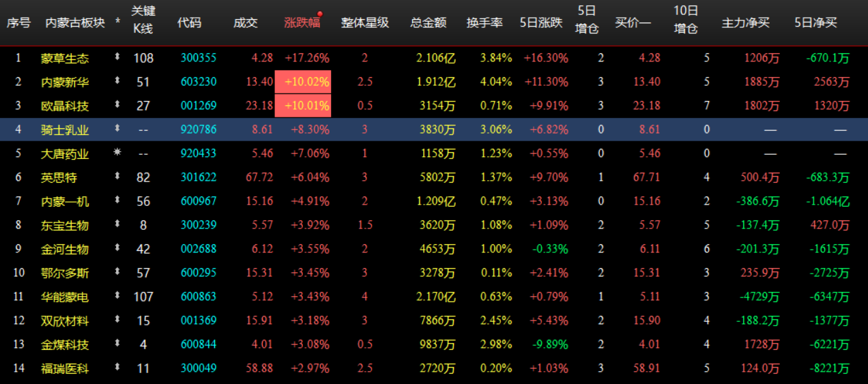
Task: Click stock code 600863
Action: coord(199,297)
